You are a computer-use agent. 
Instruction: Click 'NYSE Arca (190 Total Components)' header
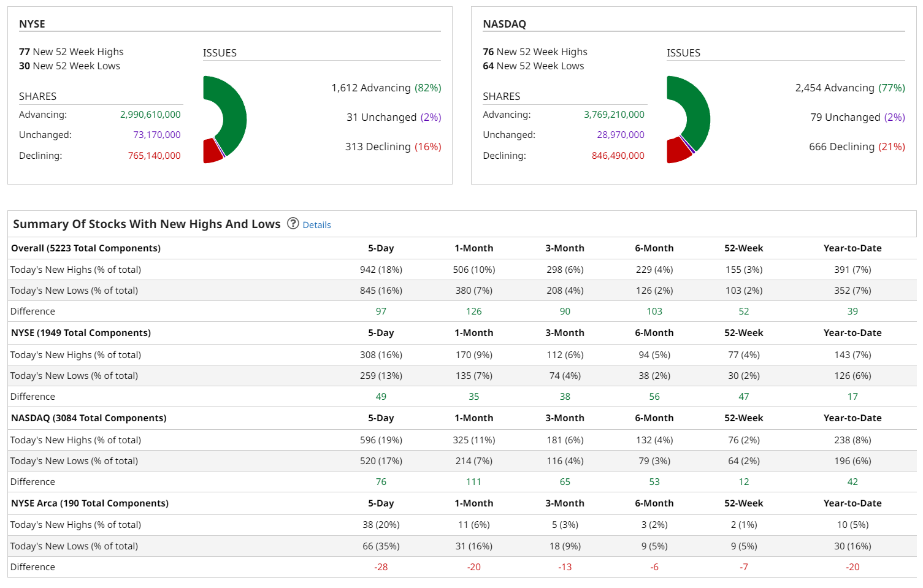tap(90, 503)
